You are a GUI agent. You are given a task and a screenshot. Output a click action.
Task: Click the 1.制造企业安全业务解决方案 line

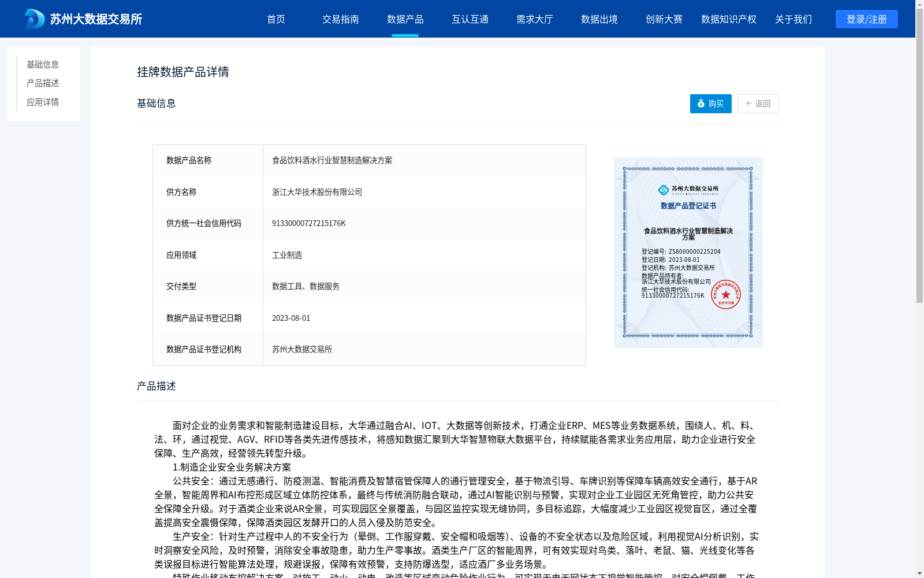point(232,467)
